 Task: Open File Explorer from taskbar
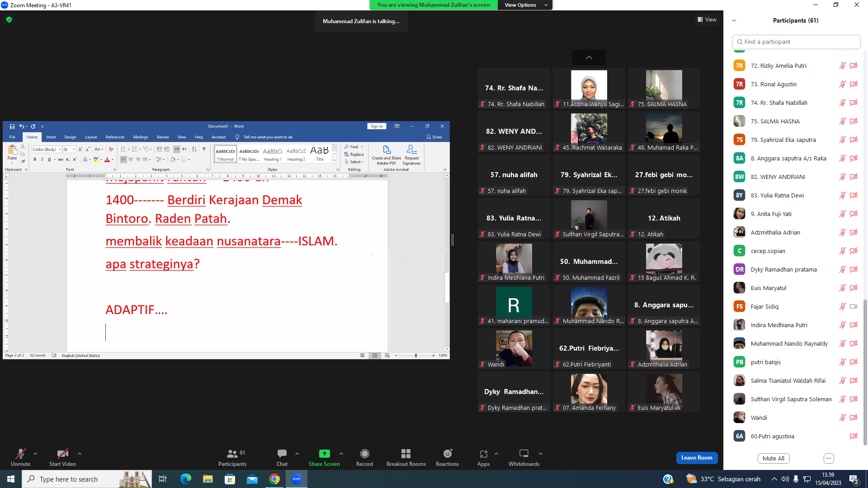coord(208,479)
